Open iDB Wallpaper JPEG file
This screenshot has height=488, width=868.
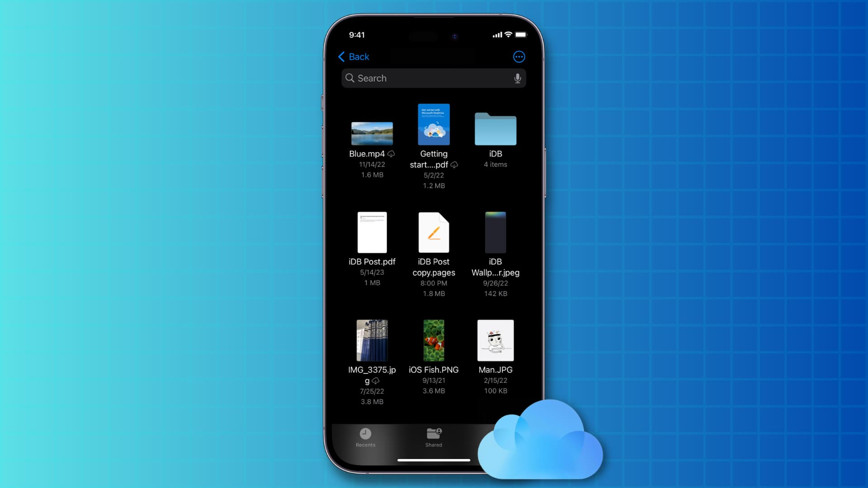[495, 232]
